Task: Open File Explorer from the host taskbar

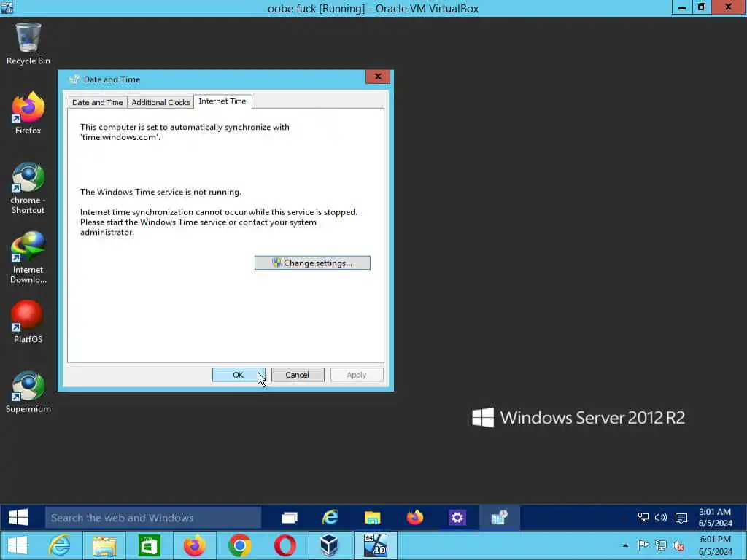Action: pyautogui.click(x=104, y=545)
